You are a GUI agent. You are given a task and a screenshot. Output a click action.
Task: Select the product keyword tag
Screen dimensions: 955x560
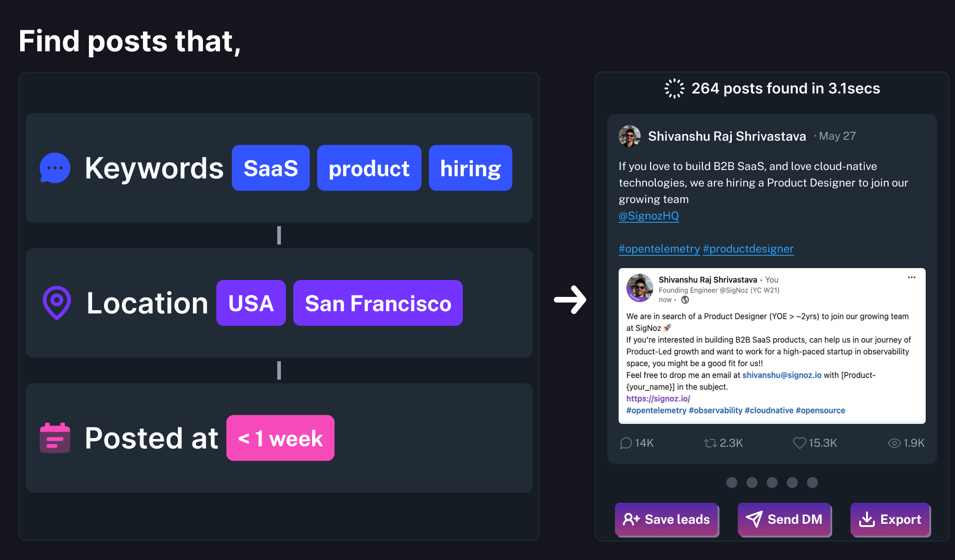pos(369,168)
